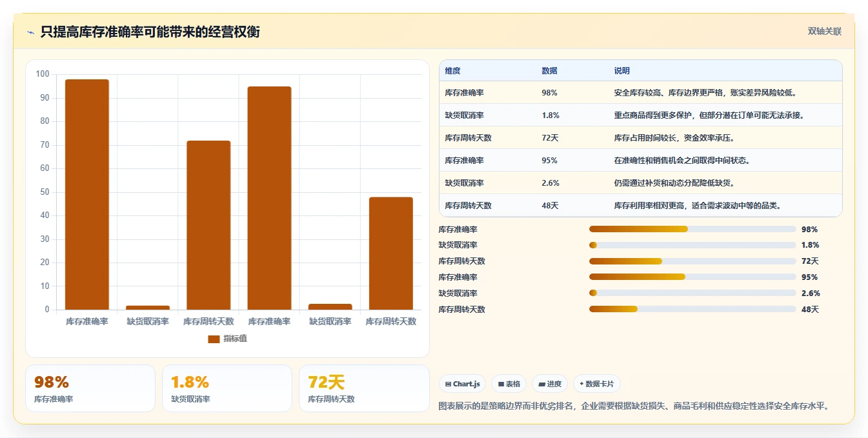Click the 进度 chip

pyautogui.click(x=550, y=384)
